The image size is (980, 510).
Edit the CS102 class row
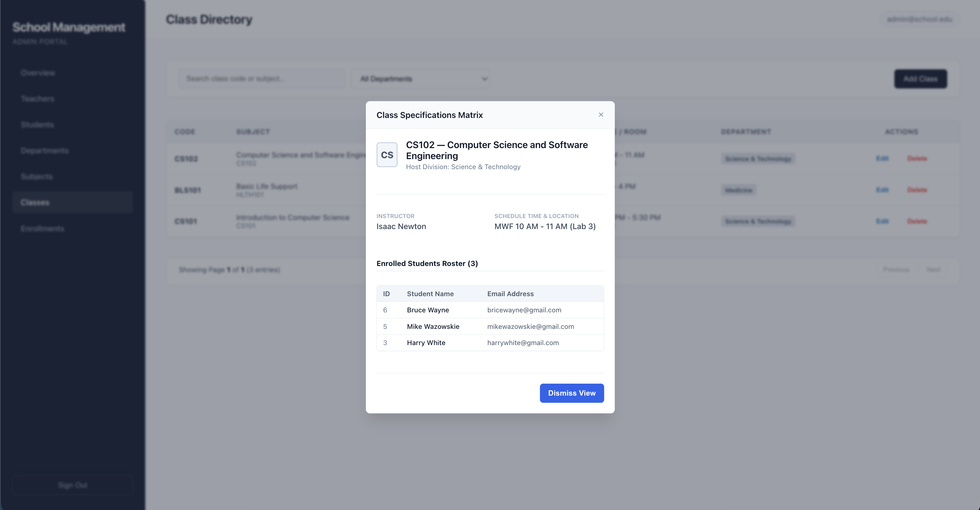point(882,158)
